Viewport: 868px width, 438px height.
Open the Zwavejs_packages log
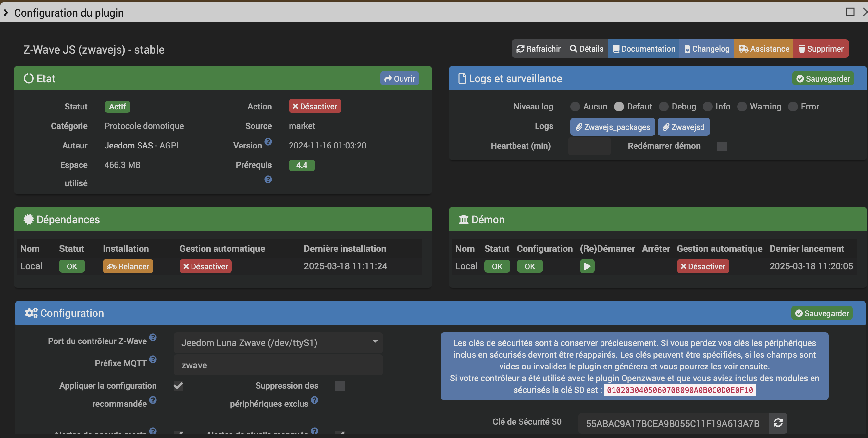pos(612,127)
